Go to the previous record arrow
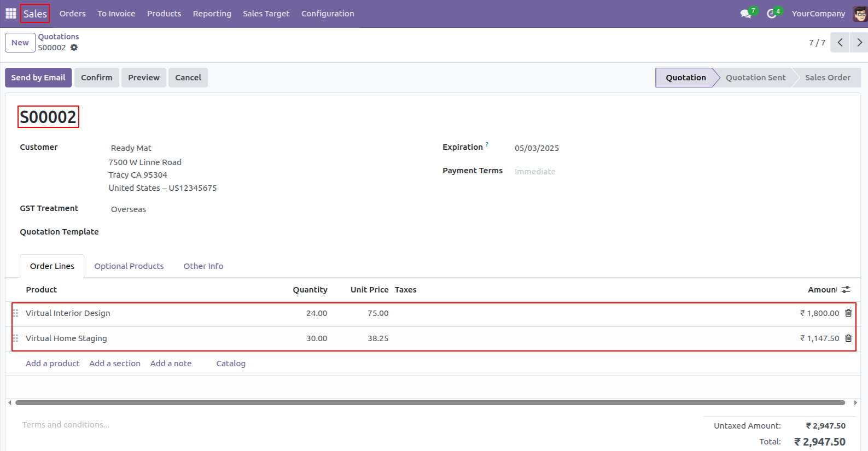Viewport: 868px width, 451px height. click(x=840, y=43)
